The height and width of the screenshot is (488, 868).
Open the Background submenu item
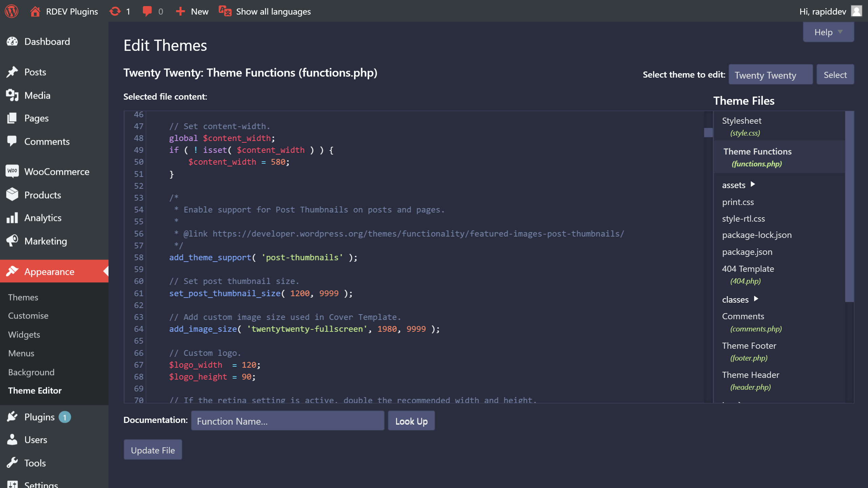pyautogui.click(x=31, y=372)
